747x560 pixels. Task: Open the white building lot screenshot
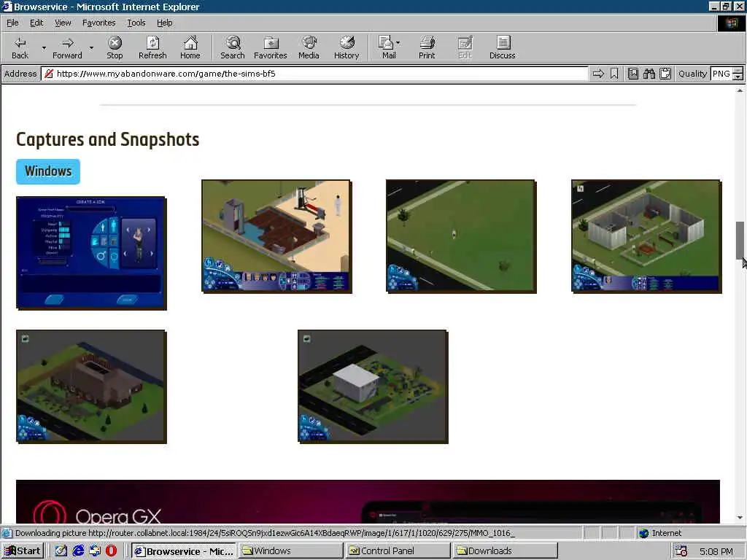coord(373,386)
